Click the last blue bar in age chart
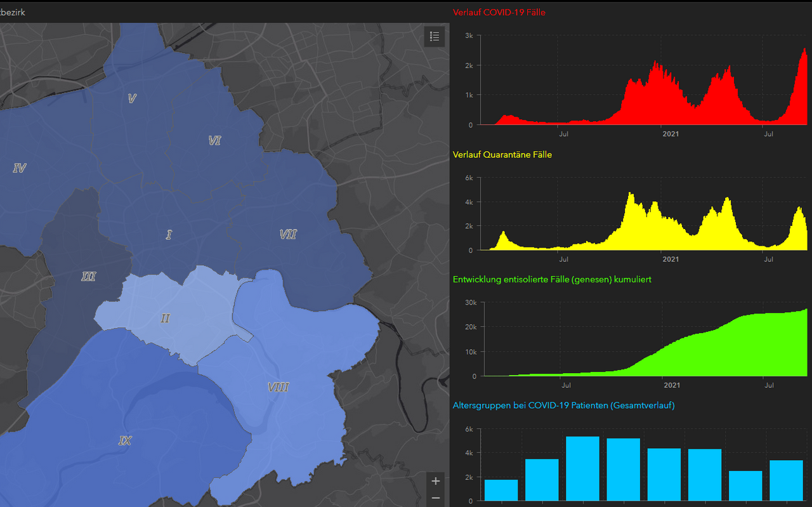 (x=786, y=480)
